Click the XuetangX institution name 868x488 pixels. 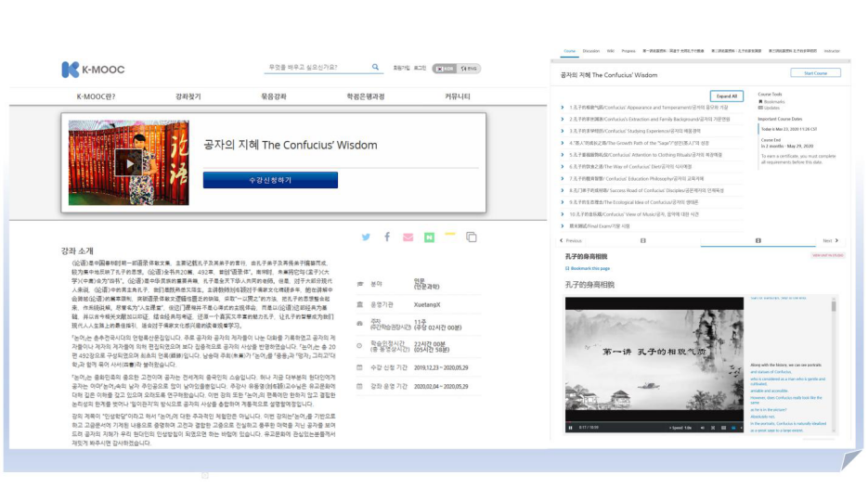coord(427,305)
